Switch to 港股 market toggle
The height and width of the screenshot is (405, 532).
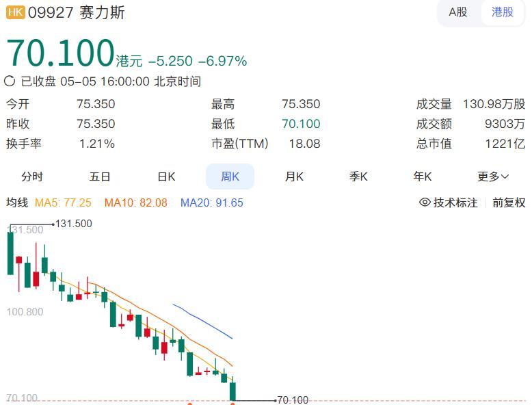[503, 12]
